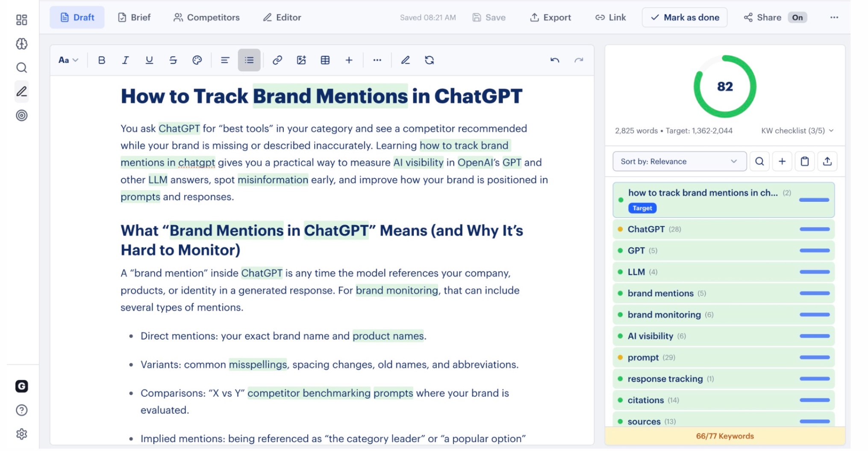Insert a table from the toolbar

[x=325, y=60]
